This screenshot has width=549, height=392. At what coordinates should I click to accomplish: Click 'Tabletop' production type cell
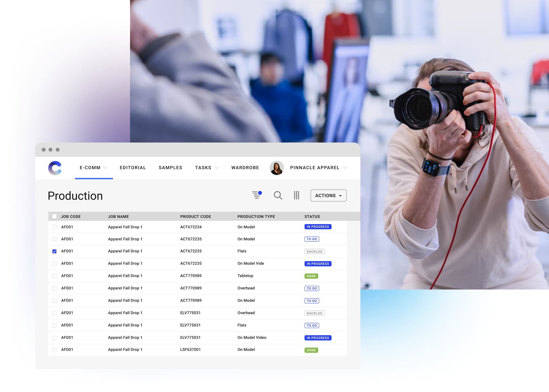pyautogui.click(x=245, y=276)
